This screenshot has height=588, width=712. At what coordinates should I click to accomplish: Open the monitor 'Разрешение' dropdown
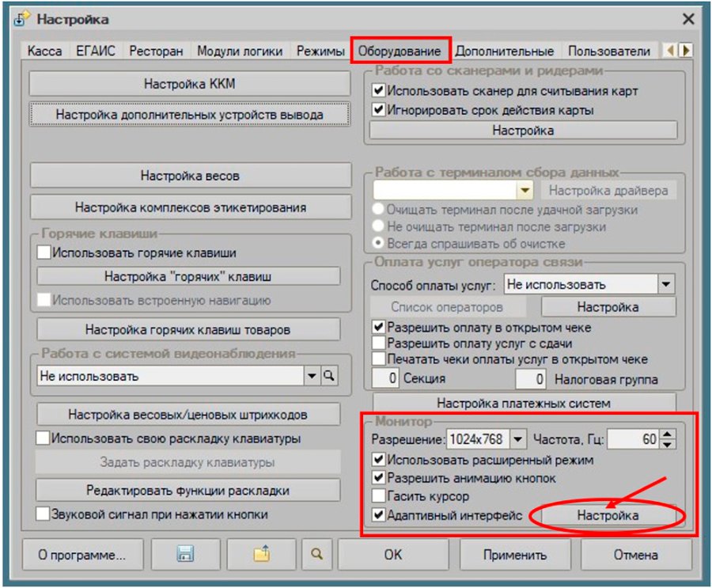coord(517,439)
